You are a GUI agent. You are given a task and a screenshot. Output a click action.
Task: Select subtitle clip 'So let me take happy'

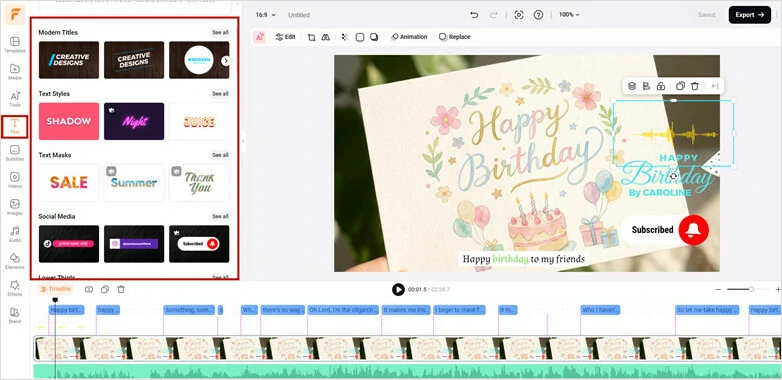(707, 310)
